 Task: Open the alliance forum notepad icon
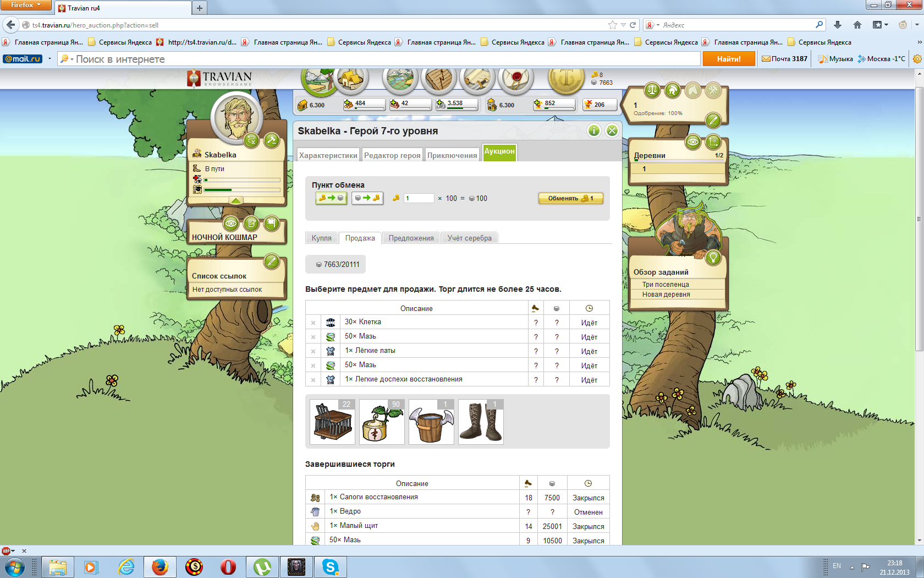pos(251,223)
